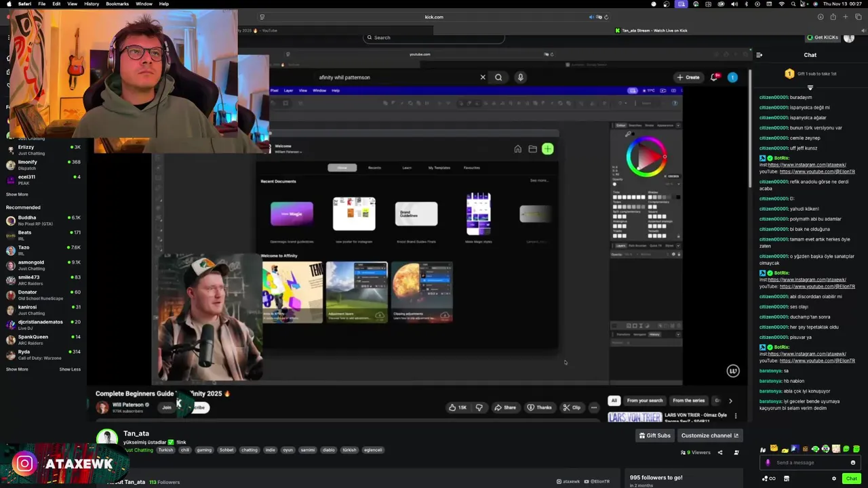Open YouTube more actions ellipsis
Viewport: 868px width, 488px height.
tap(593, 407)
